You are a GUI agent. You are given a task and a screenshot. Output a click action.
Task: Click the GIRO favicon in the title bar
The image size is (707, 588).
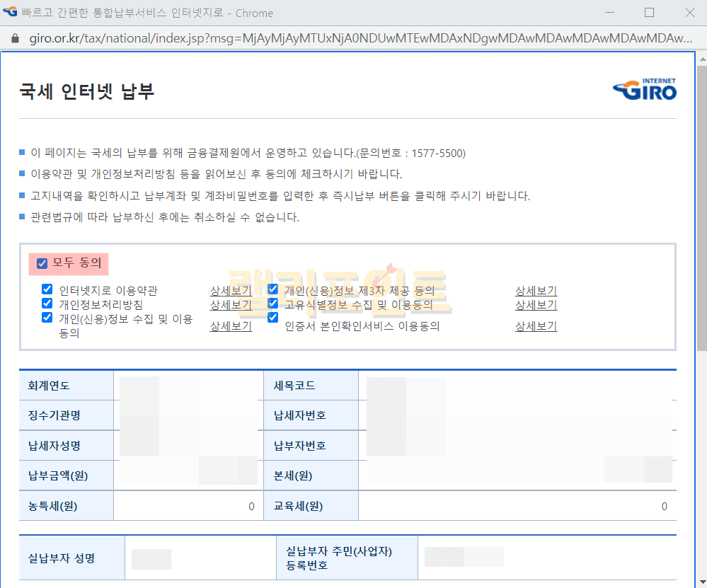click(x=10, y=13)
